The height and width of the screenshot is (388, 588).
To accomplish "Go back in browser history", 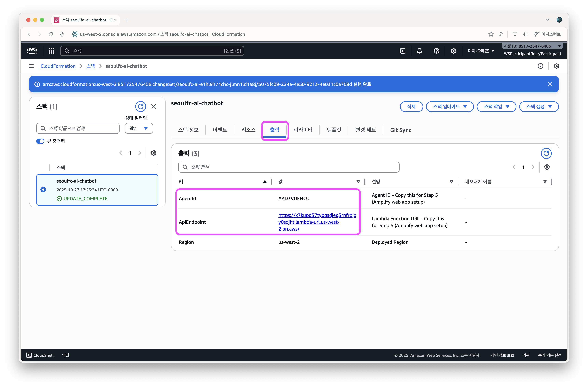I will [29, 34].
